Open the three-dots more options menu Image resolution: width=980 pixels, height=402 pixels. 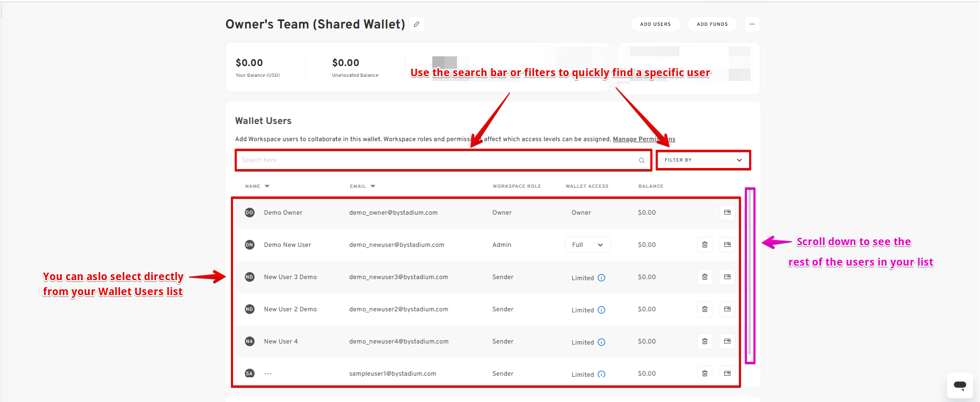pyautogui.click(x=752, y=24)
